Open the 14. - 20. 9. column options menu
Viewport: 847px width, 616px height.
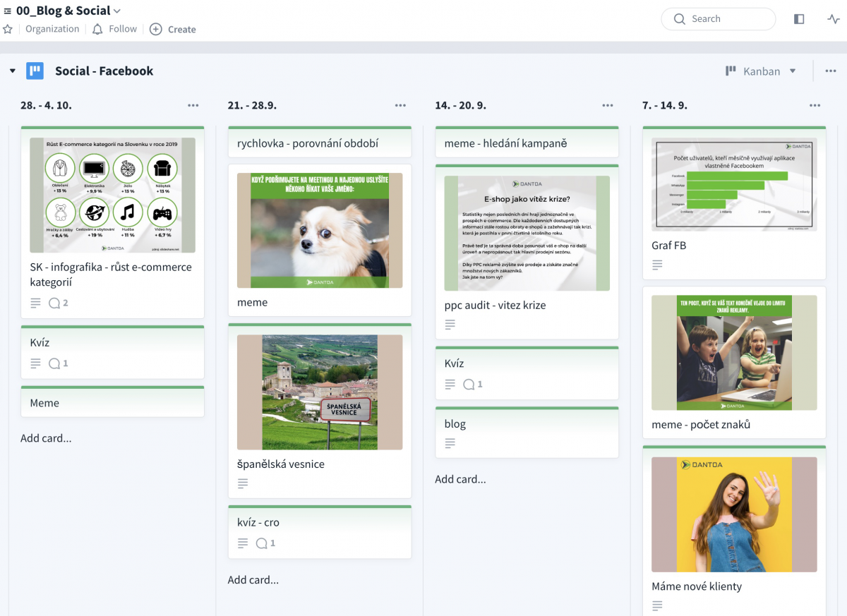(x=608, y=105)
